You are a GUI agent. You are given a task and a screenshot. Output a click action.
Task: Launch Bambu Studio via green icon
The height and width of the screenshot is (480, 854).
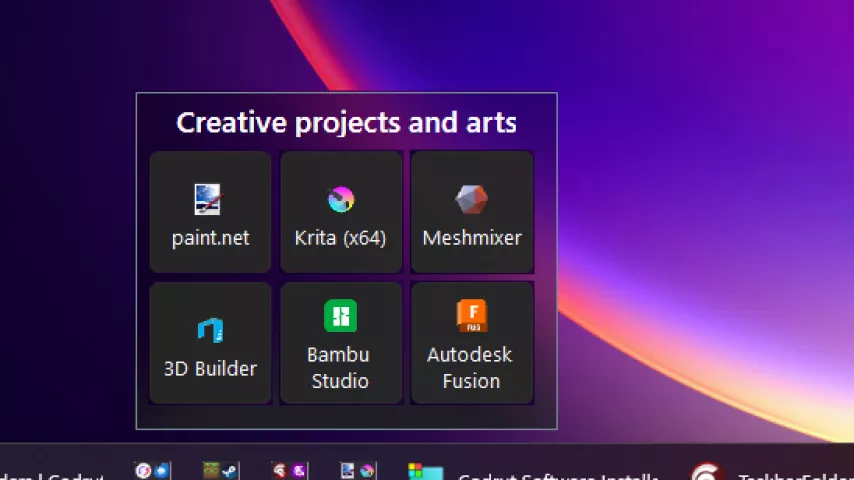coord(340,316)
